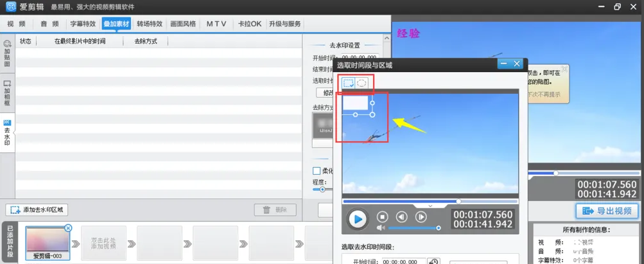Image resolution: width=644 pixels, height=264 pixels.
Task: Switch to the 转场特效 tab
Action: [x=149, y=24]
